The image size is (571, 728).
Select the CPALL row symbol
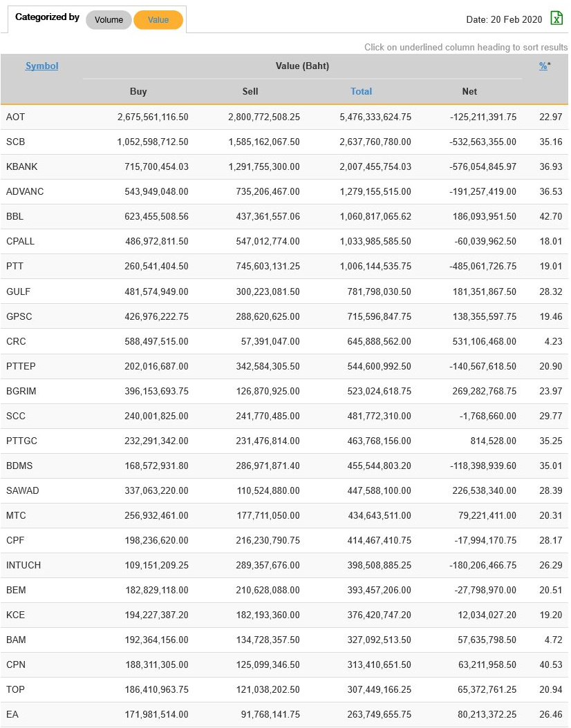(20, 242)
